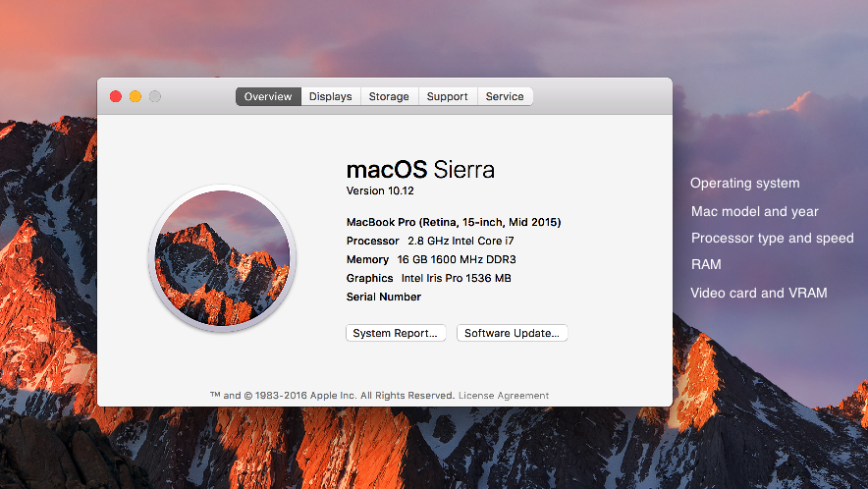The height and width of the screenshot is (489, 868).
Task: Click the 'Processor' label
Action: pyautogui.click(x=372, y=241)
